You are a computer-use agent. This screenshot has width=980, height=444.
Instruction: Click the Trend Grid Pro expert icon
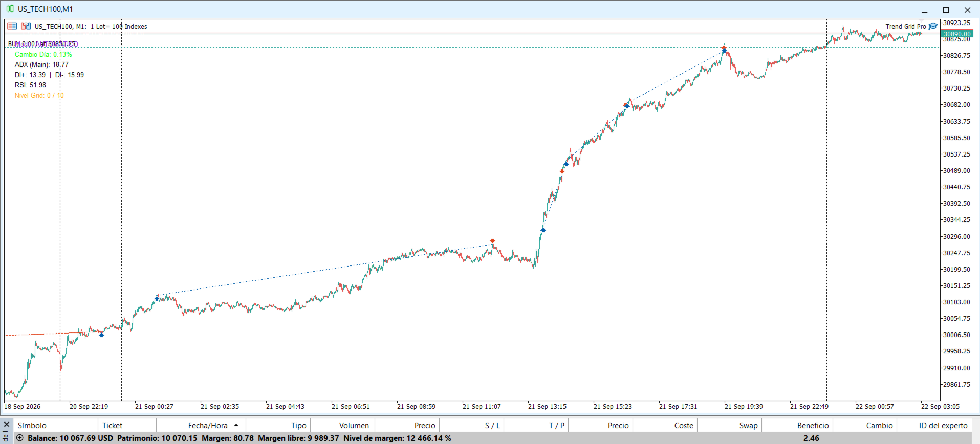(x=933, y=26)
